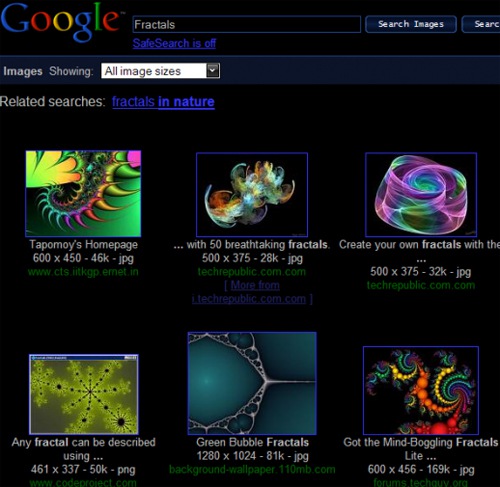This screenshot has height=487, width=500.
Task: Open the yellow-green fractal window thumbnail
Action: (x=84, y=394)
